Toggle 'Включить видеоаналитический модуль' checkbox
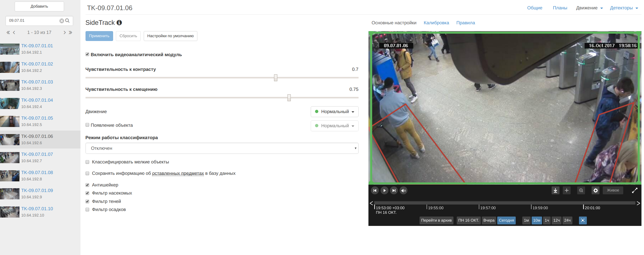Viewport: 644px width, 255px height. [87, 54]
